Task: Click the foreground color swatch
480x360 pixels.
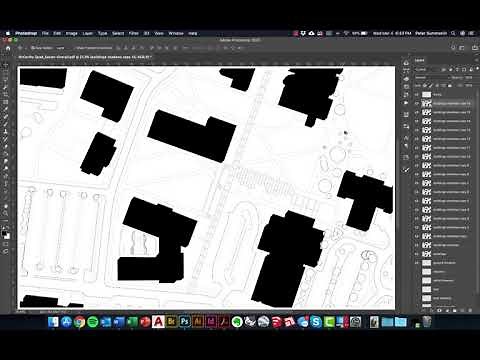Action: coord(4,233)
